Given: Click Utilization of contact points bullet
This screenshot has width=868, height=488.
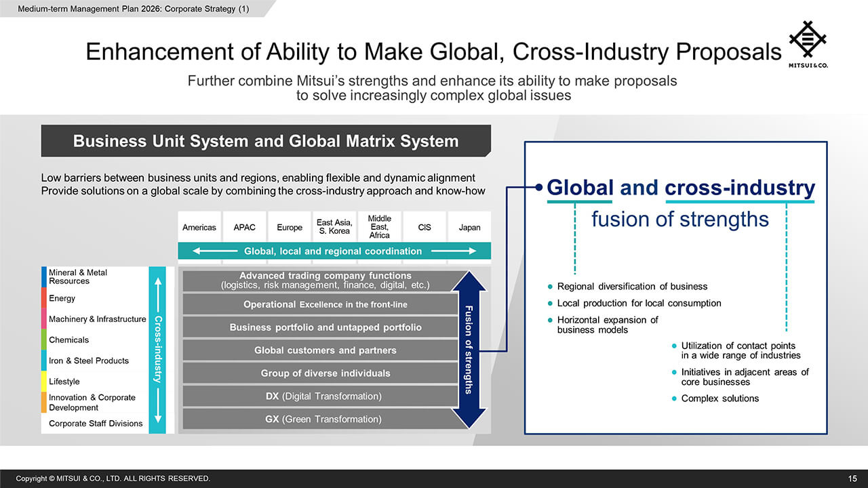Looking at the screenshot, I should click(x=741, y=350).
